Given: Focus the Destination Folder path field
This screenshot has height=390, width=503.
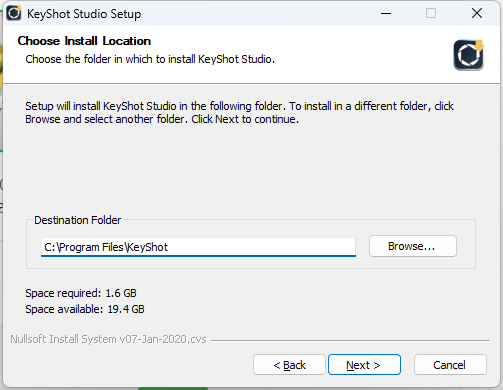Looking at the screenshot, I should [198, 247].
